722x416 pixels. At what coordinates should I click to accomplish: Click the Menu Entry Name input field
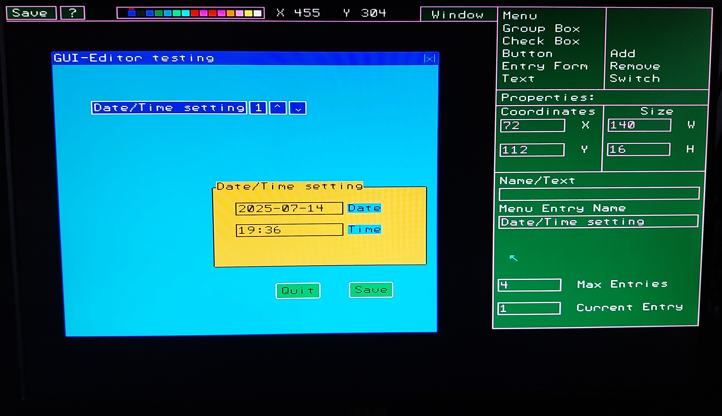[x=598, y=222]
